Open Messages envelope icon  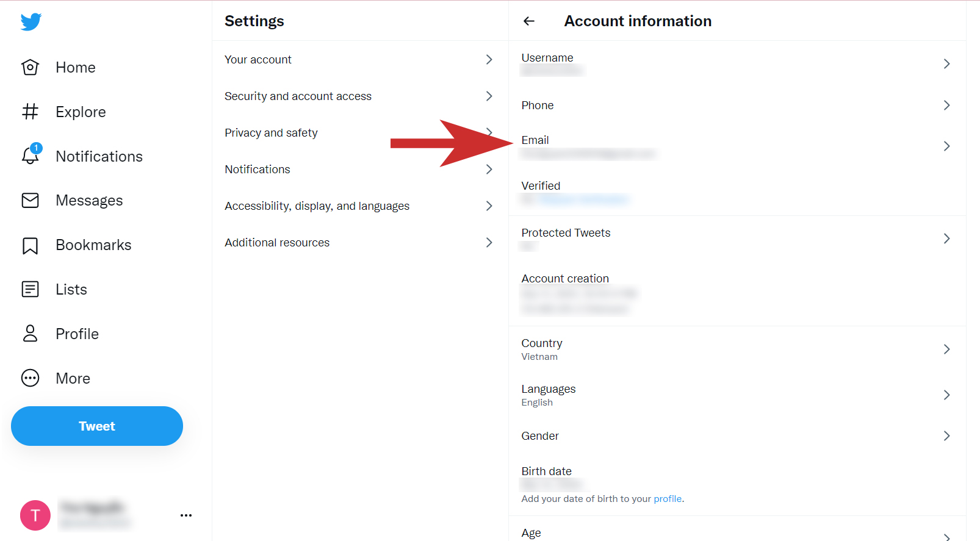[x=30, y=200]
